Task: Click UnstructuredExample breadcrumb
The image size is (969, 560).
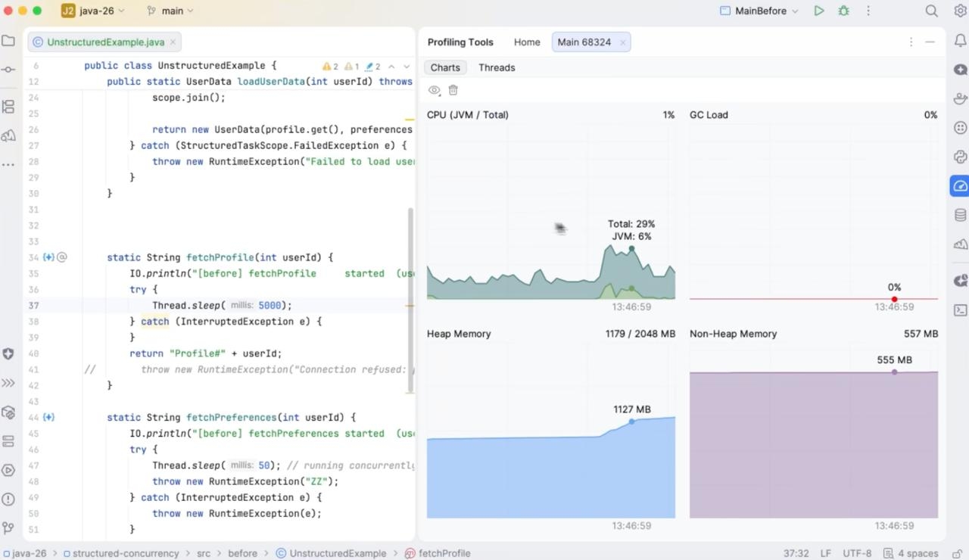Action: coord(332,553)
